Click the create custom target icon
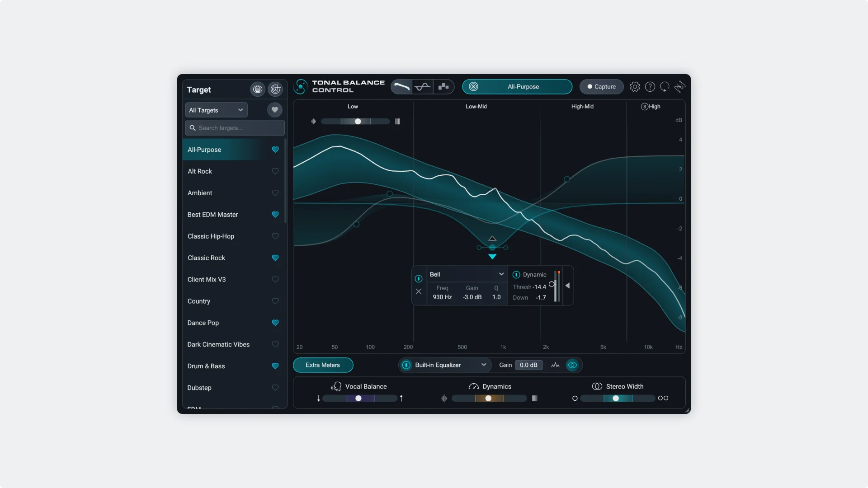 [x=275, y=89]
